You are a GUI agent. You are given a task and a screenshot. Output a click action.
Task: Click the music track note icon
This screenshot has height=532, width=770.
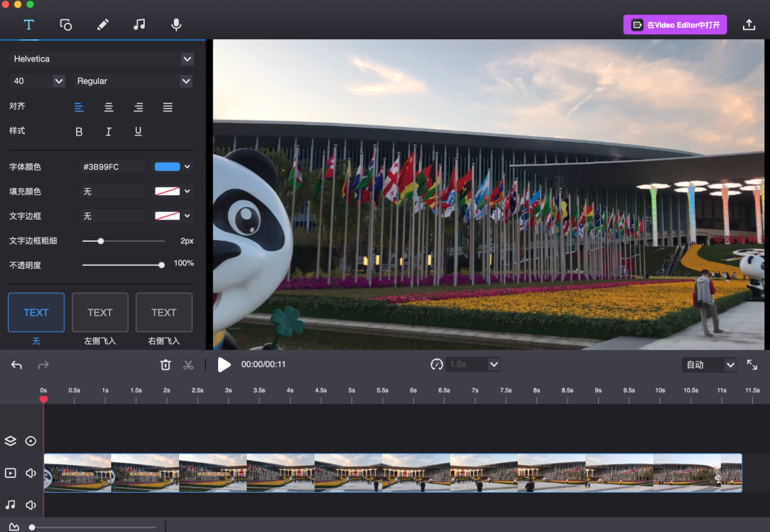(x=10, y=505)
